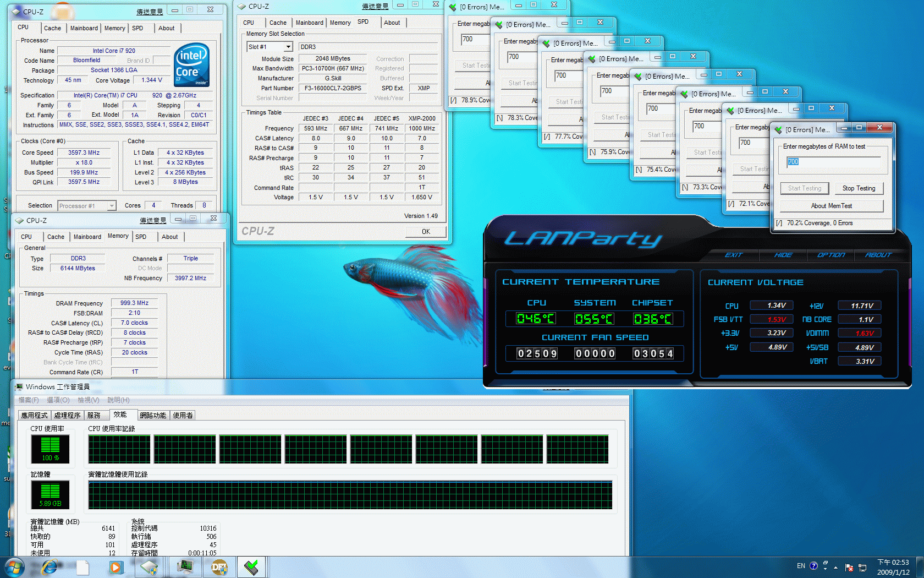Click the Part Number F3-16000CL7-2GBPS
The image size is (924, 578).
(333, 88)
